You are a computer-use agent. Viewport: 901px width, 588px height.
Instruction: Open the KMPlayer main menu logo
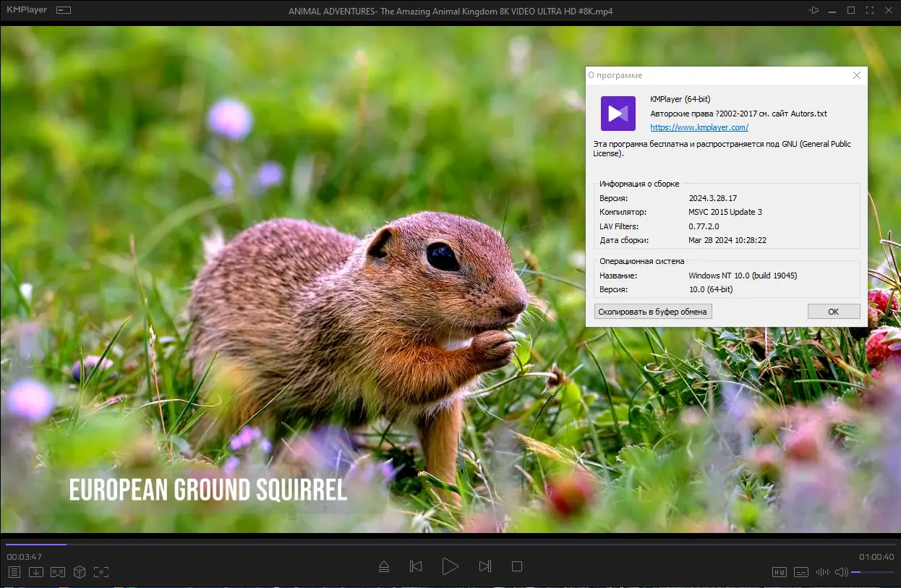tap(27, 10)
